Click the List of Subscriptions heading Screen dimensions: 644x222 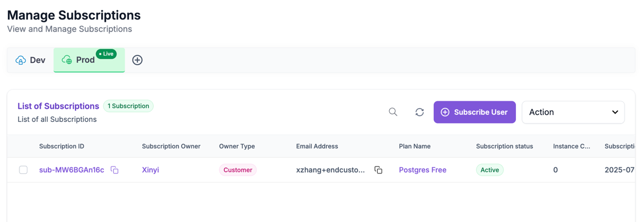tap(58, 106)
